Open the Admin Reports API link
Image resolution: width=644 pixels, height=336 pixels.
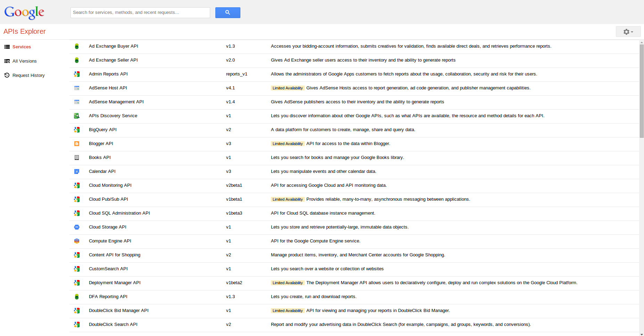coord(108,74)
